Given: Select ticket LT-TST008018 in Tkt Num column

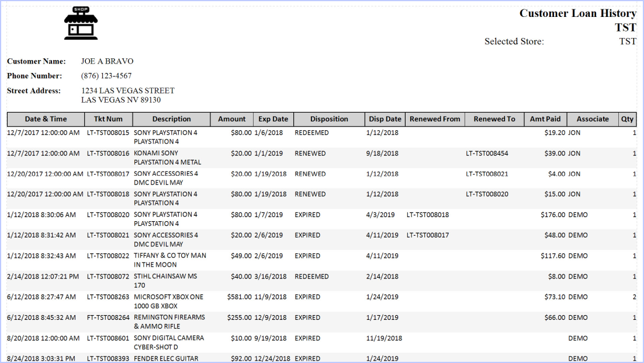Looking at the screenshot, I should 108,194.
